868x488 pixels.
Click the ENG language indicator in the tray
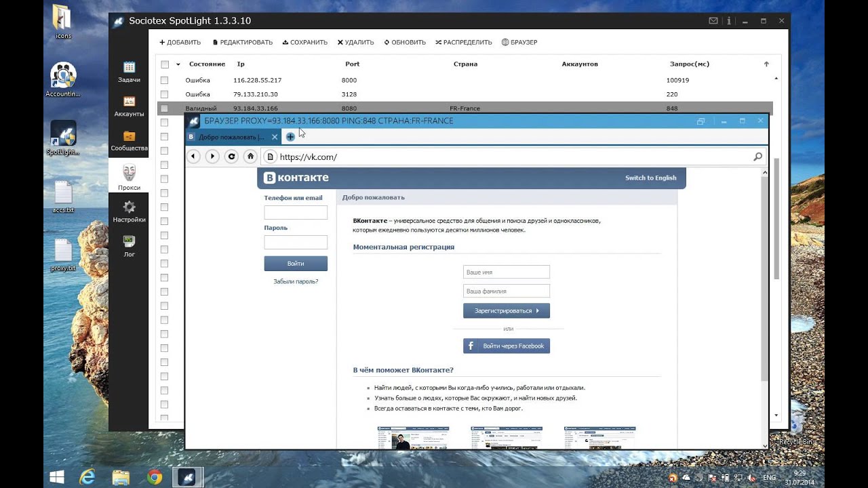(x=769, y=477)
